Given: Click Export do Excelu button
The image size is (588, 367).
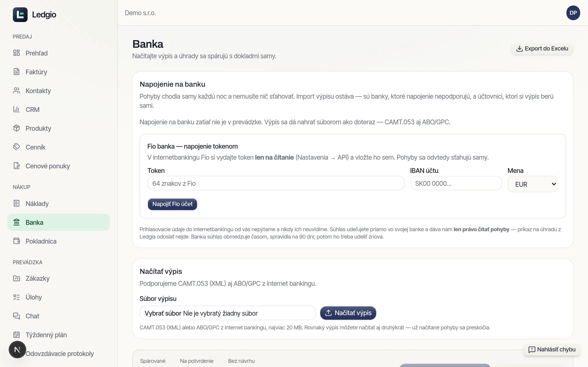Looking at the screenshot, I should 542,49.
